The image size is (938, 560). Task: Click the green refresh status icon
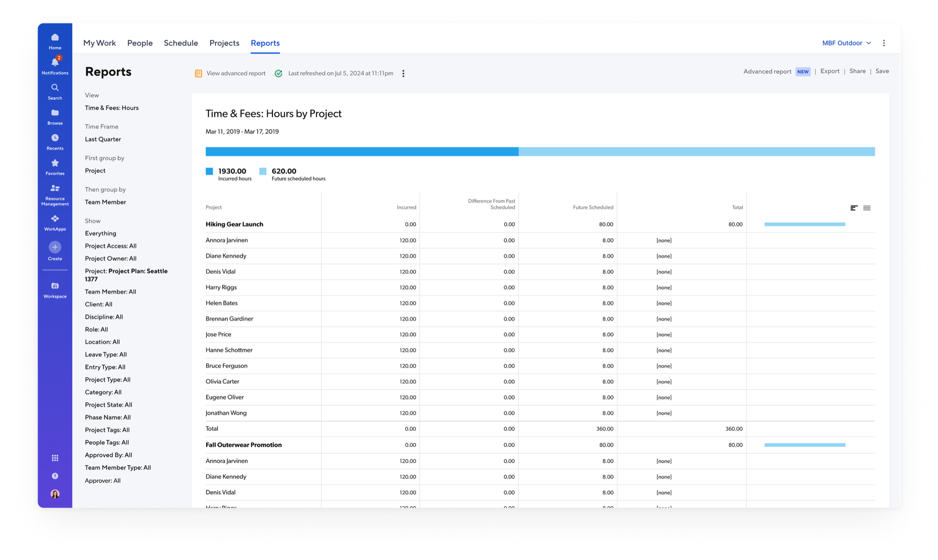278,73
